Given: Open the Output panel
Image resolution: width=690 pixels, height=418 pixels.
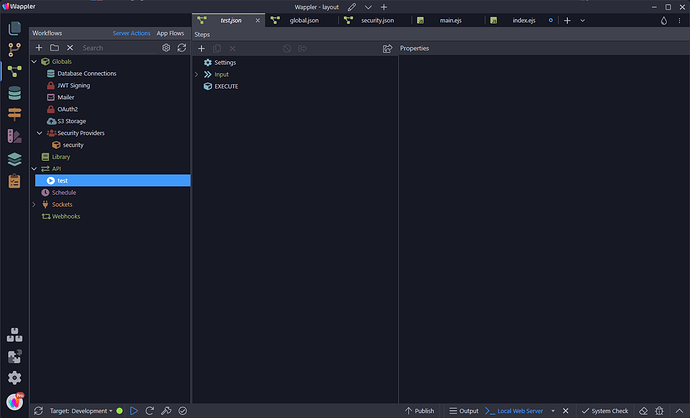Looking at the screenshot, I should tap(463, 411).
